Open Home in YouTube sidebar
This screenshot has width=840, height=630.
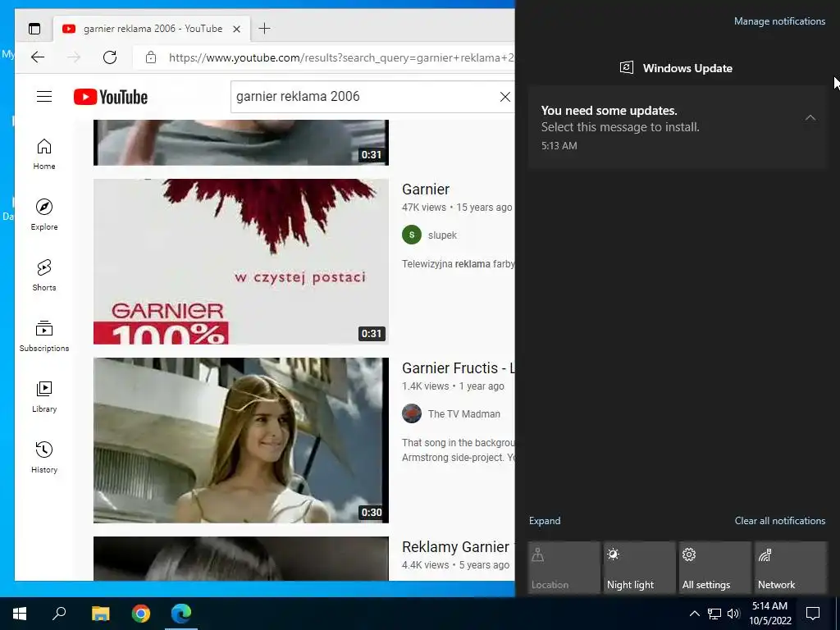point(44,154)
